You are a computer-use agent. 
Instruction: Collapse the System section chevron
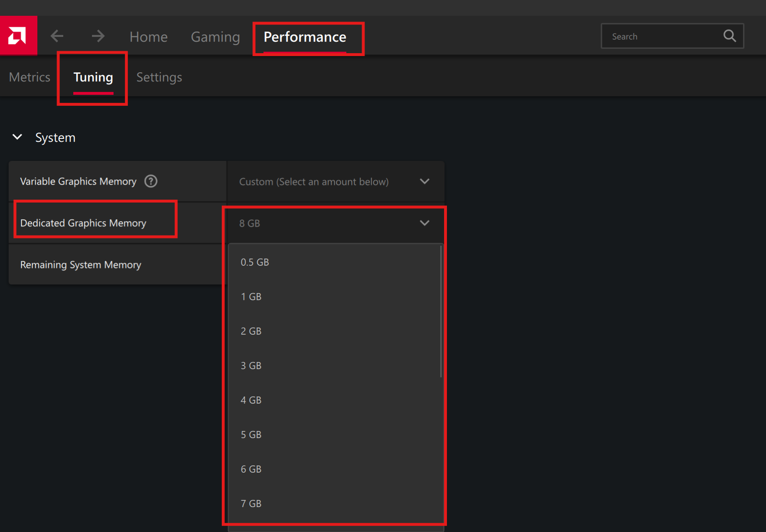(x=17, y=137)
